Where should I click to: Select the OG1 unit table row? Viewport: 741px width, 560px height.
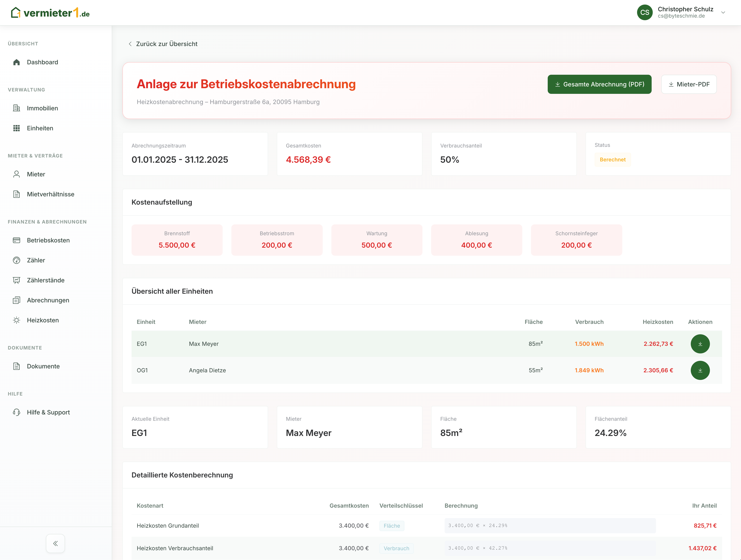coord(302,370)
